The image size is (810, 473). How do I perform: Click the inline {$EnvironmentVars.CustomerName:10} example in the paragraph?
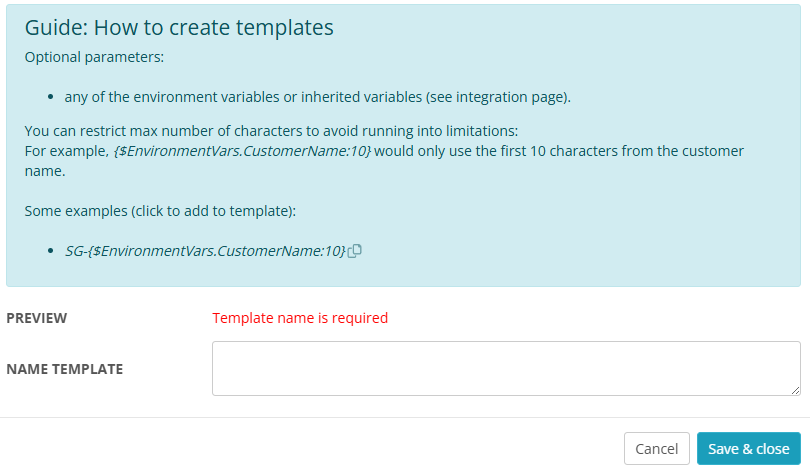pos(242,151)
